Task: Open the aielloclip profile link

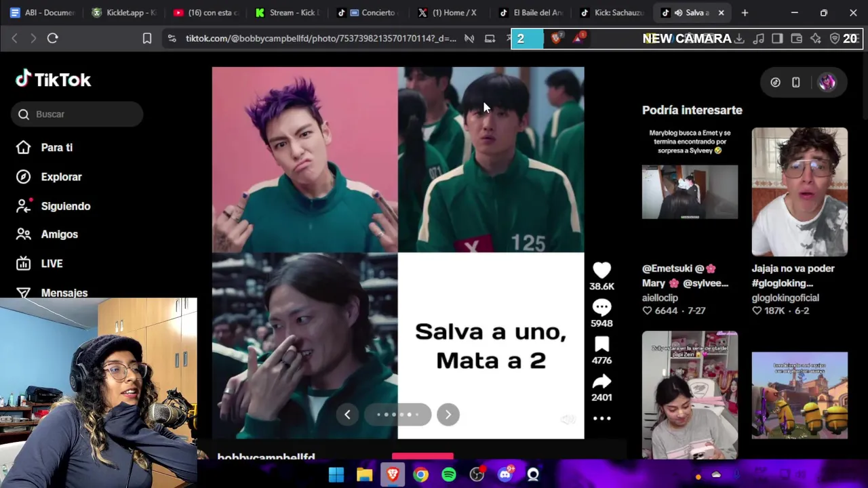Action: 660,298
